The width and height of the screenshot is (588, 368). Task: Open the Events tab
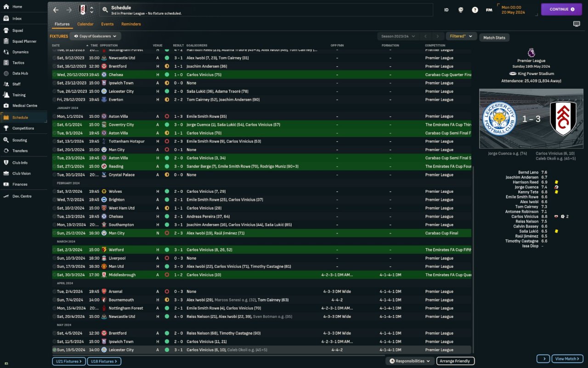(x=107, y=24)
